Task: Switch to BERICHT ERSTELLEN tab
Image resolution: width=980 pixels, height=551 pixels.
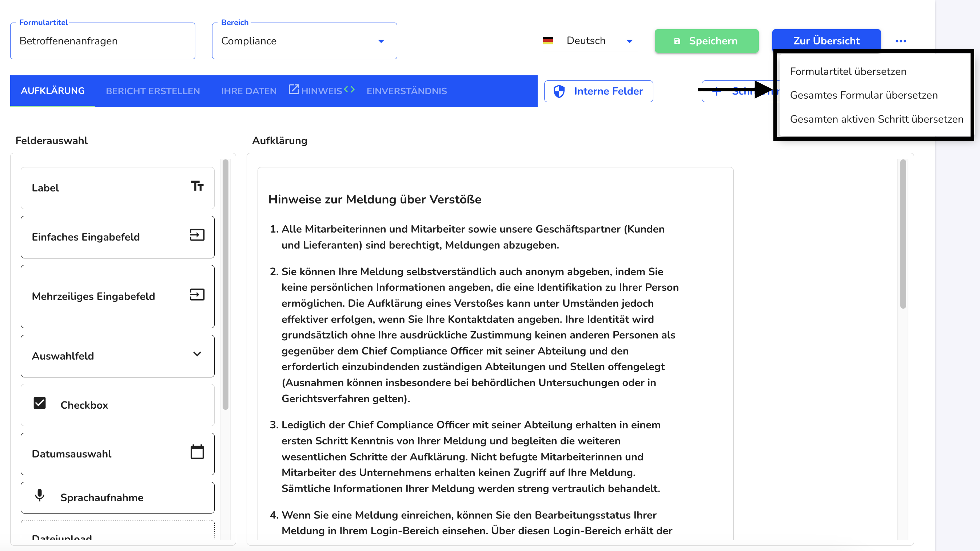Action: (152, 91)
